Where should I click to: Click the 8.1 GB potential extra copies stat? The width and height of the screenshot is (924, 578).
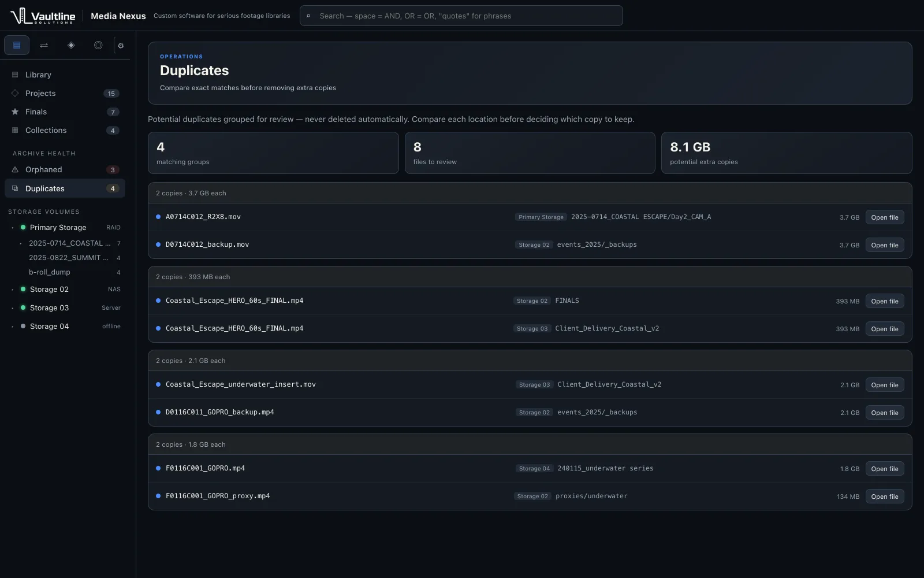click(x=787, y=153)
